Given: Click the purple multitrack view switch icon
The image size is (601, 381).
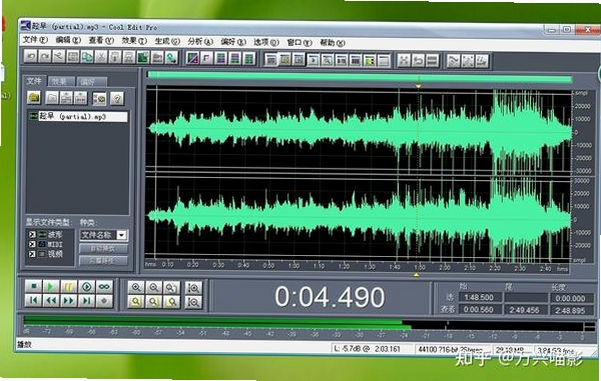Looking at the screenshot, I should tap(192, 58).
